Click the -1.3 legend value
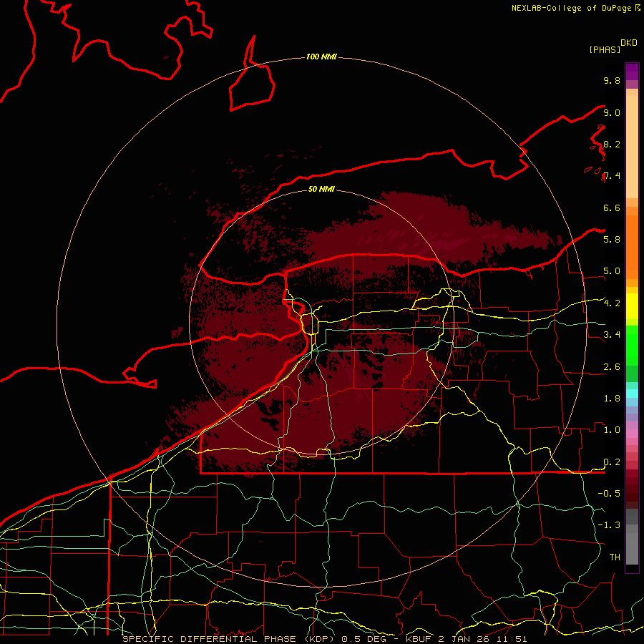Image resolution: width=644 pixels, height=644 pixels. tap(609, 525)
